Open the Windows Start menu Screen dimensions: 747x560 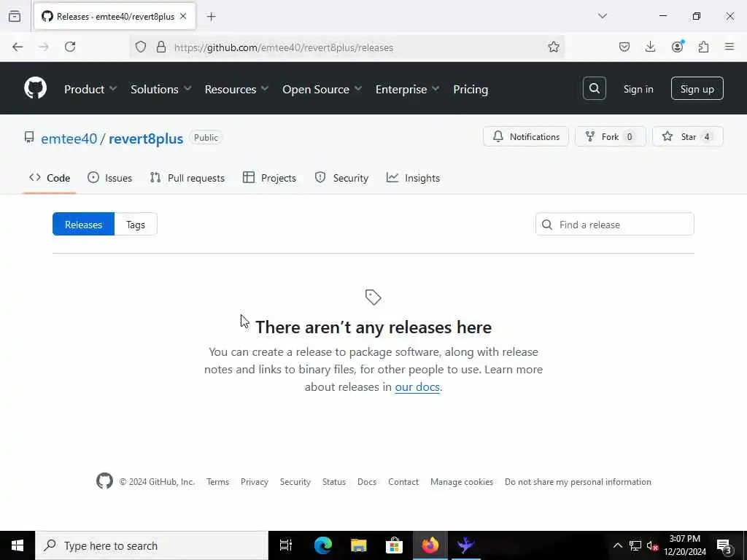(x=18, y=545)
